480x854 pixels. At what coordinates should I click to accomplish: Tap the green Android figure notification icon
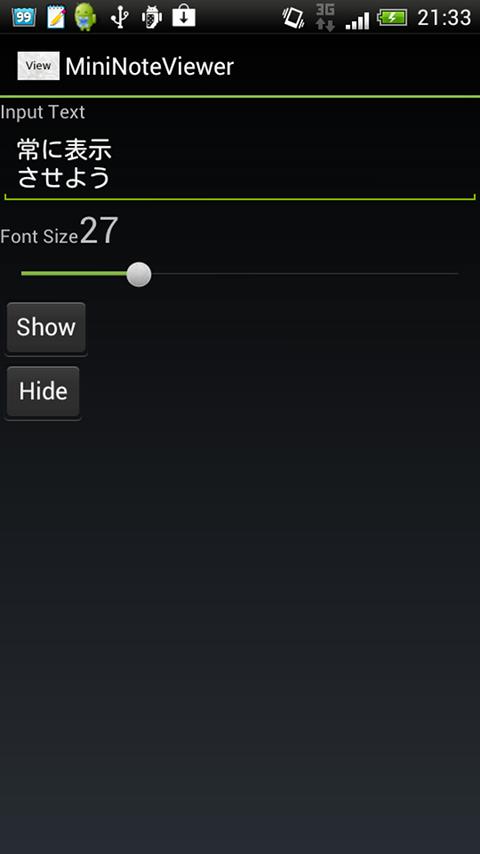pyautogui.click(x=86, y=16)
